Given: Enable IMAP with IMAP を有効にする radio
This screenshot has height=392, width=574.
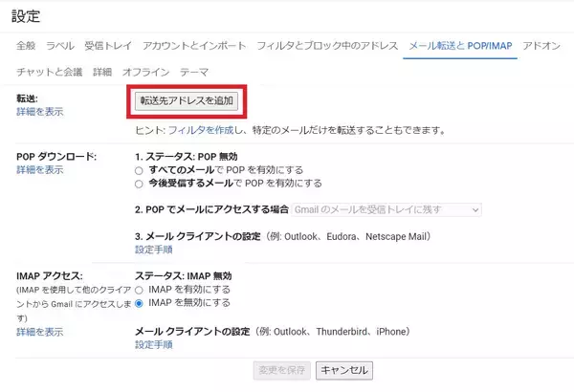Looking at the screenshot, I should pyautogui.click(x=140, y=290).
